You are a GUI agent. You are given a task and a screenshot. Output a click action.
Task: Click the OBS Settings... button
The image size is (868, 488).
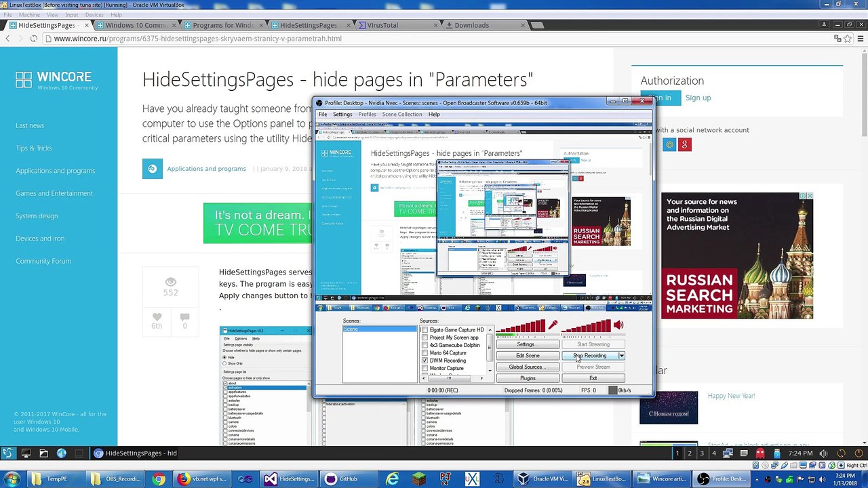[528, 344]
